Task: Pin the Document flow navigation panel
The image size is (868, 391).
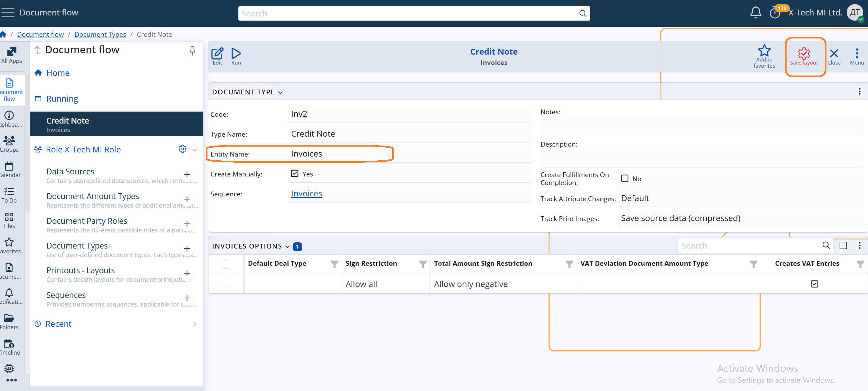Action: coord(192,51)
